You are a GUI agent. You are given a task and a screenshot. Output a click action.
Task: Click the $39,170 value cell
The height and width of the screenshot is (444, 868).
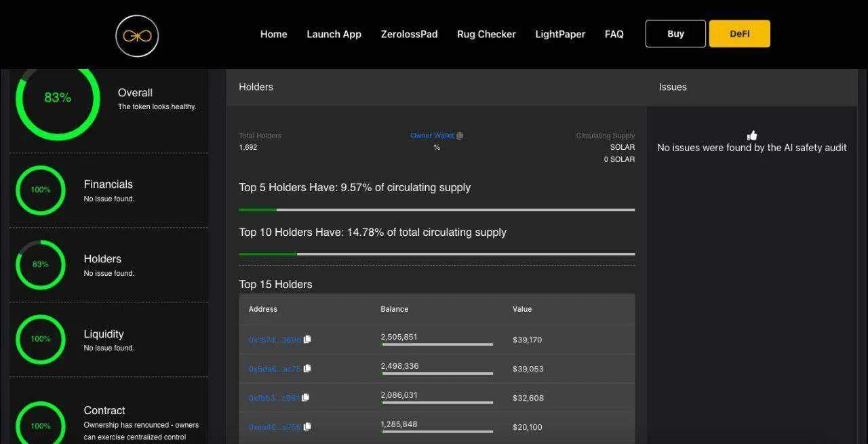528,340
